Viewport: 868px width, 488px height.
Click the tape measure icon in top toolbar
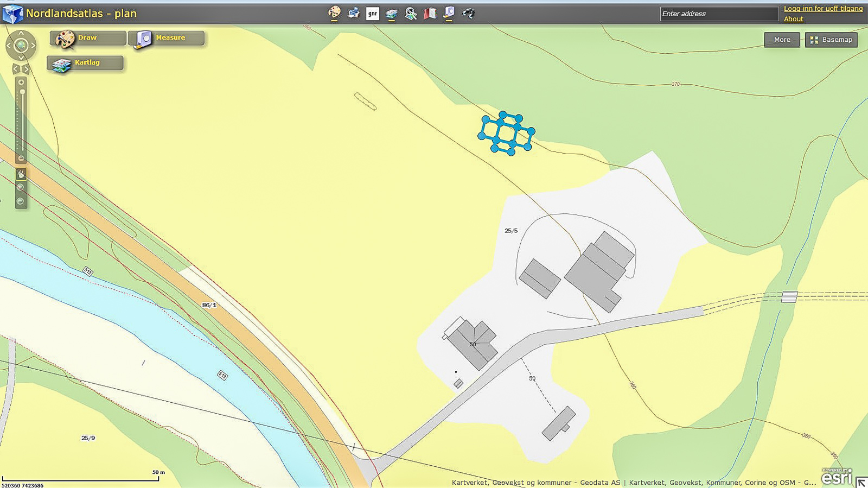449,13
